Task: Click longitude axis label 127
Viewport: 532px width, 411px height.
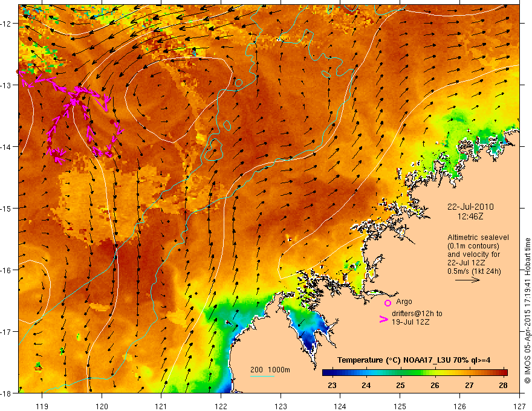Action: (519, 406)
